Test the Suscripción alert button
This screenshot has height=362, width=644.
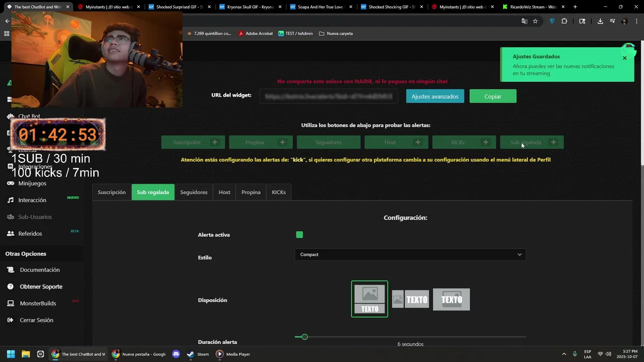pyautogui.click(x=193, y=142)
